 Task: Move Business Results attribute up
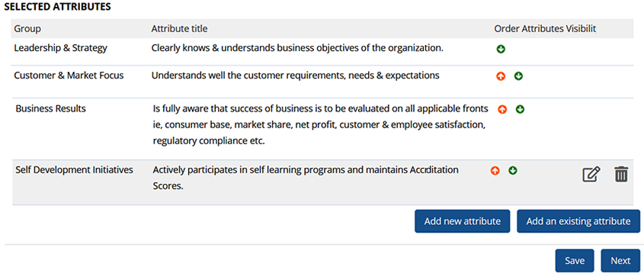tap(502, 110)
